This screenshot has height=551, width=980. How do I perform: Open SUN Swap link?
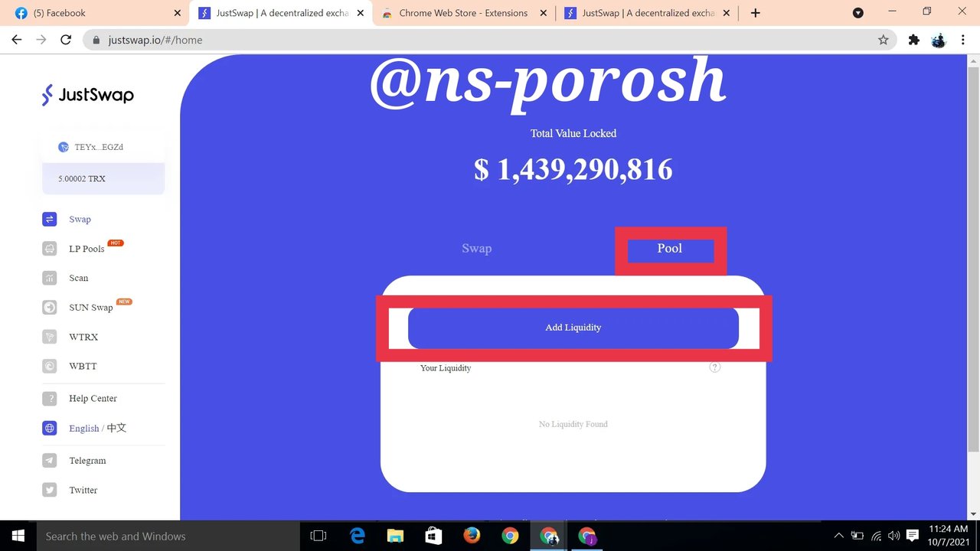tap(91, 308)
